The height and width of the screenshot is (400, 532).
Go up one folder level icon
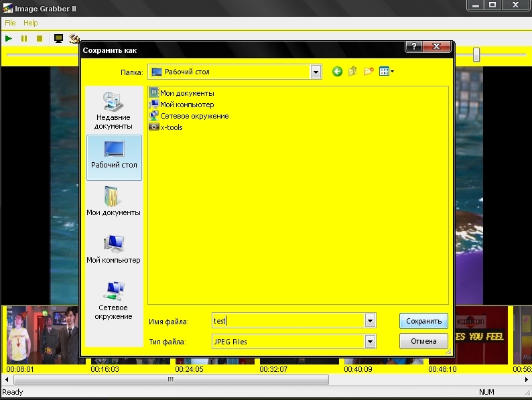[x=353, y=72]
